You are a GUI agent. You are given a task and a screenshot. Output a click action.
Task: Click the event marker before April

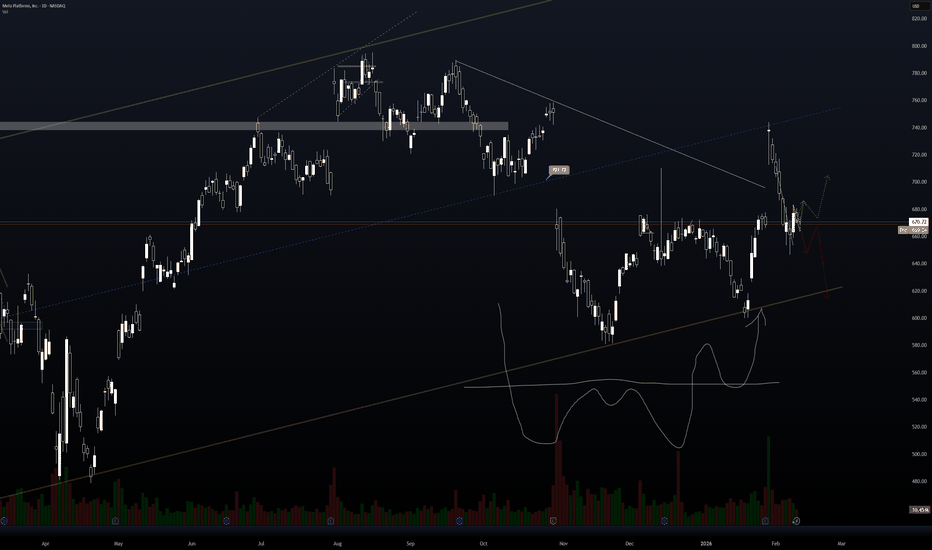[x=4, y=521]
